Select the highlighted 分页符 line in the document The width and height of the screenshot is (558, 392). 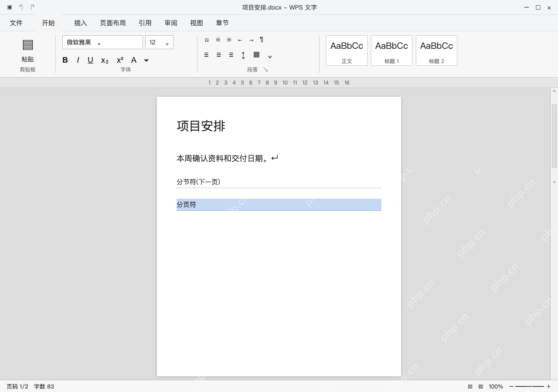[x=279, y=205]
